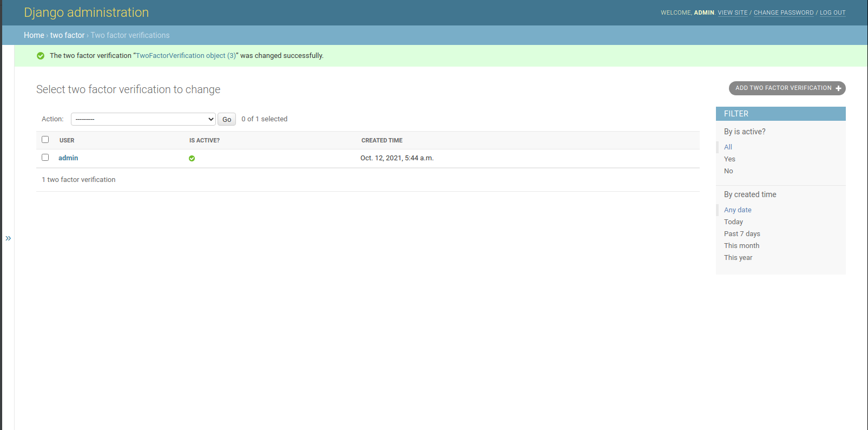The image size is (868, 430).
Task: Filter created time to Past 7 days
Action: pos(742,234)
